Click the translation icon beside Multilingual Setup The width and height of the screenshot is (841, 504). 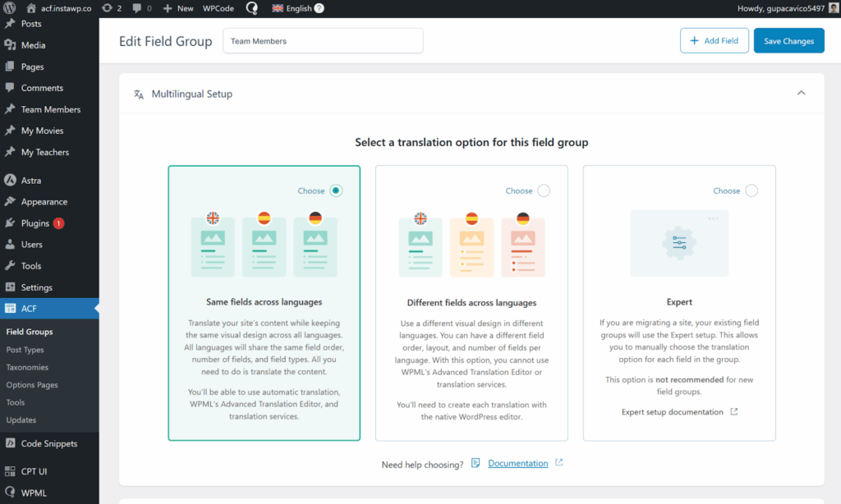139,94
